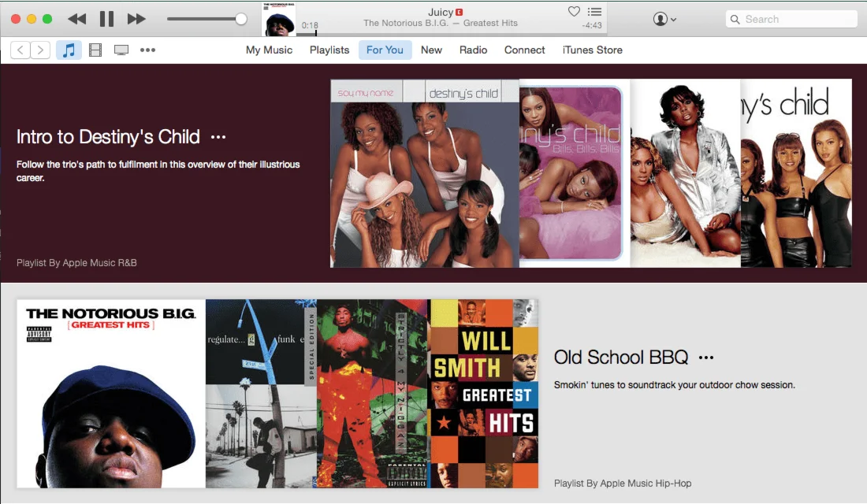Open the Say My Name album cover
Image resolution: width=867 pixels, height=504 pixels.
tap(425, 173)
